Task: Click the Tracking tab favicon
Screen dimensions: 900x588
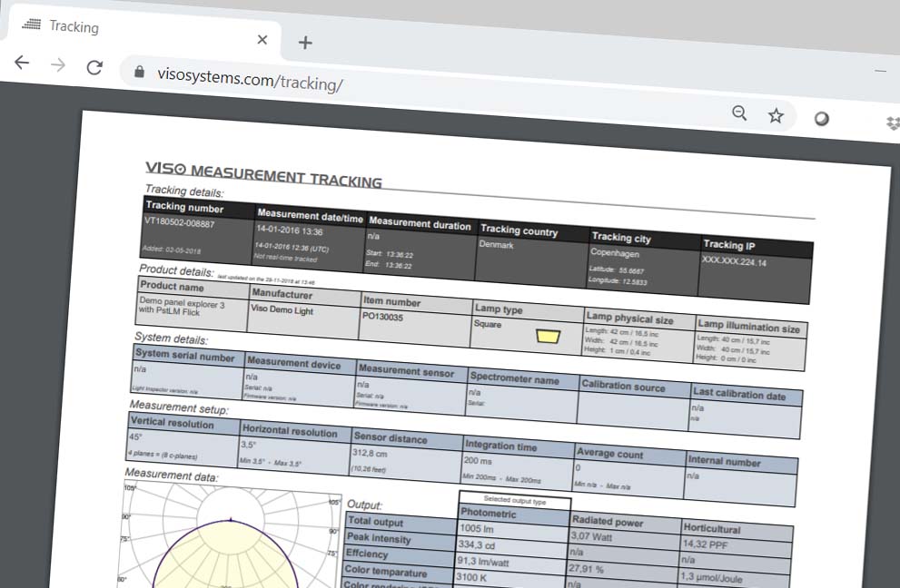Action: (x=32, y=24)
